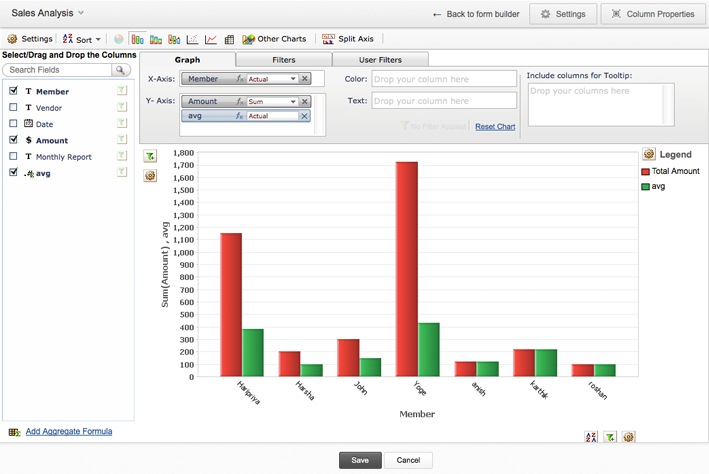This screenshot has width=709, height=474.
Task: Click the red Total Amount legend swatch
Action: click(x=645, y=172)
